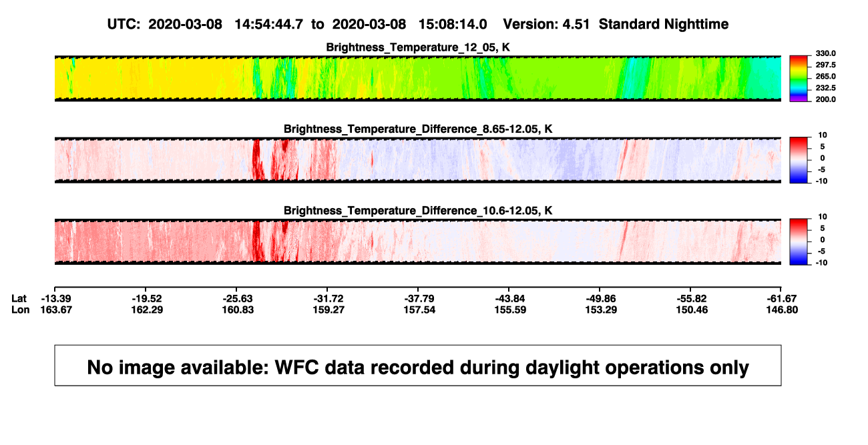Click latitude value '-19.52'
Screen dimensions: 868x445
click(x=147, y=298)
